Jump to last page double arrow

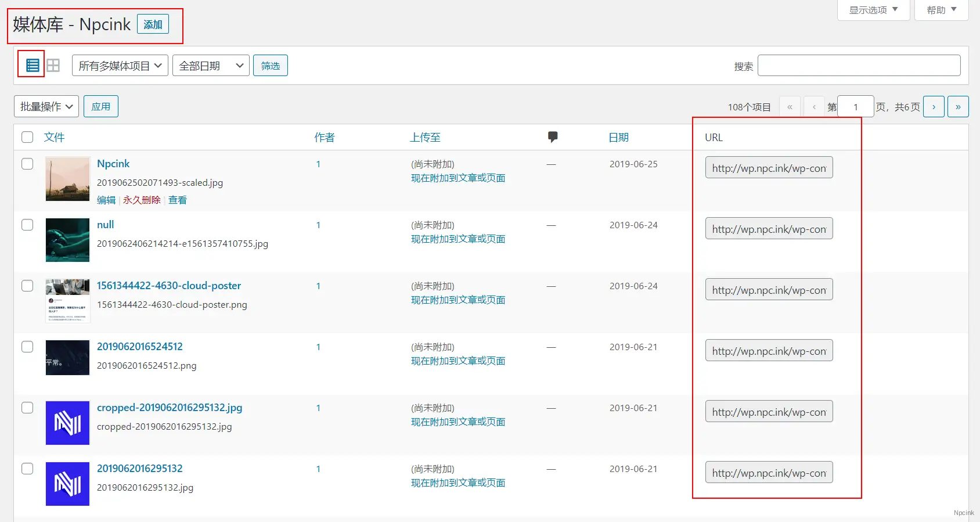tap(958, 107)
